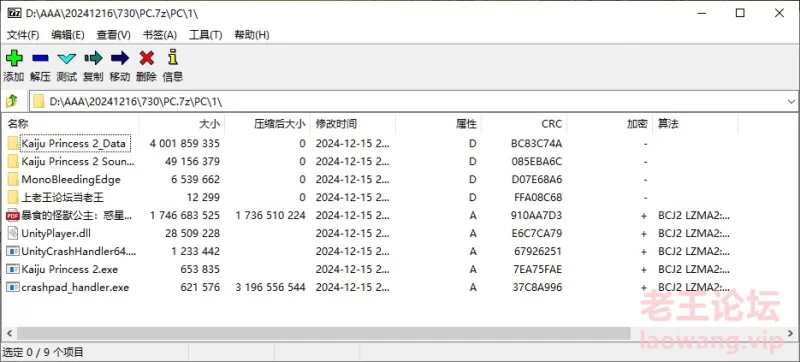Click folder icon of Kaiju Princess 2 Soun...
Image resolution: width=800 pixels, height=362 pixels.
pos(13,161)
